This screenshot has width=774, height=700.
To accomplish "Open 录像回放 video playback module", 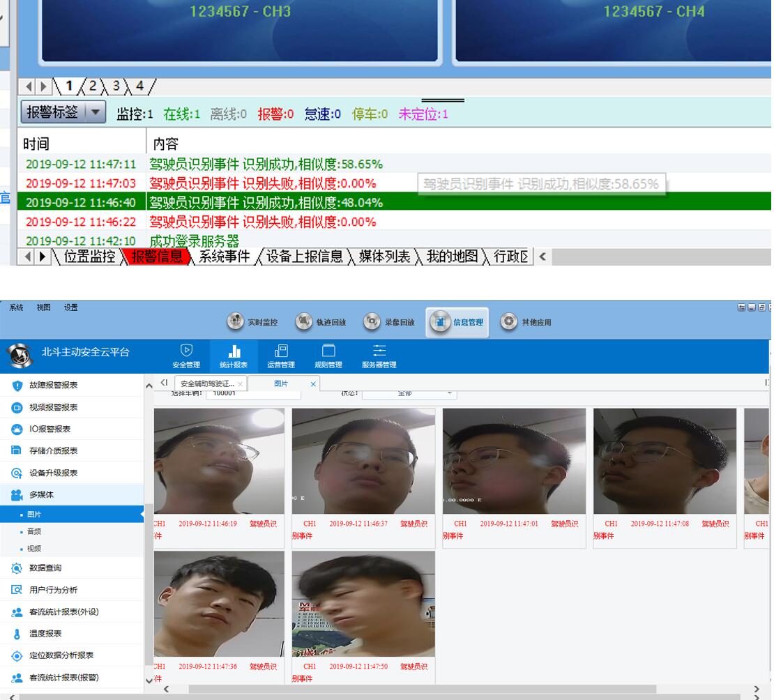I will pos(389,322).
